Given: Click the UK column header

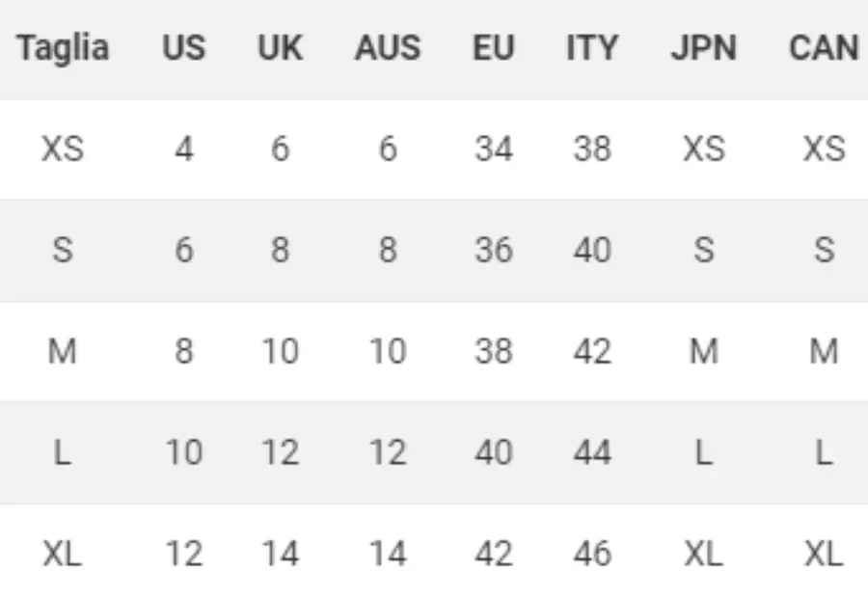Looking at the screenshot, I should pos(280,47).
